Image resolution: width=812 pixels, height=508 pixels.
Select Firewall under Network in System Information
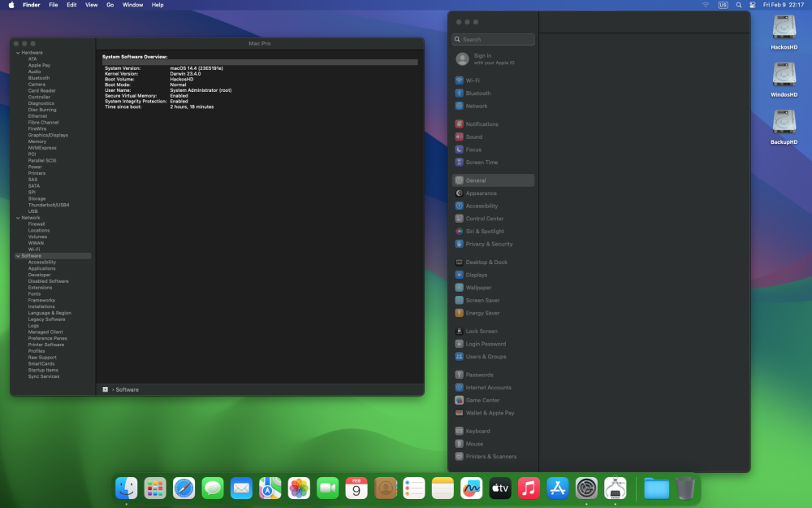tap(37, 224)
